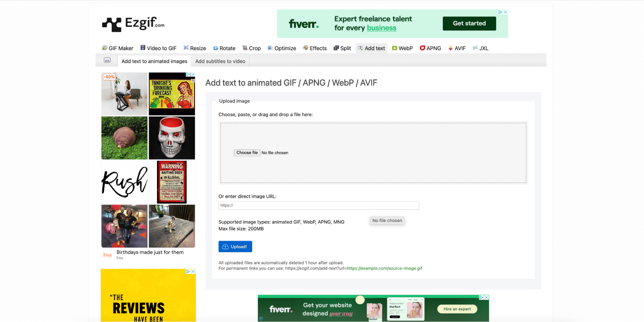The height and width of the screenshot is (322, 644).
Task: Switch to Add subtitles to video tab
Action: pyautogui.click(x=220, y=61)
